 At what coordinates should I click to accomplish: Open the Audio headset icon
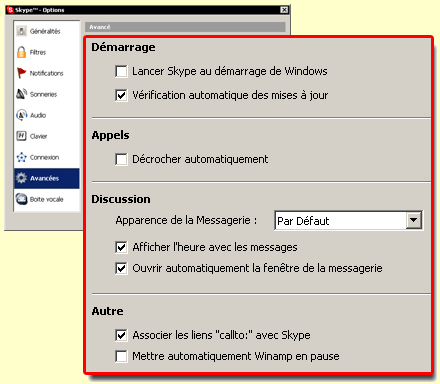click(x=21, y=115)
